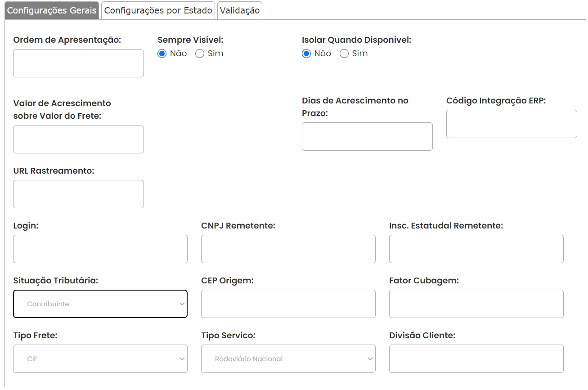Image resolution: width=588 pixels, height=390 pixels.
Task: Focus Código Integração ERP field
Action: coord(512,124)
